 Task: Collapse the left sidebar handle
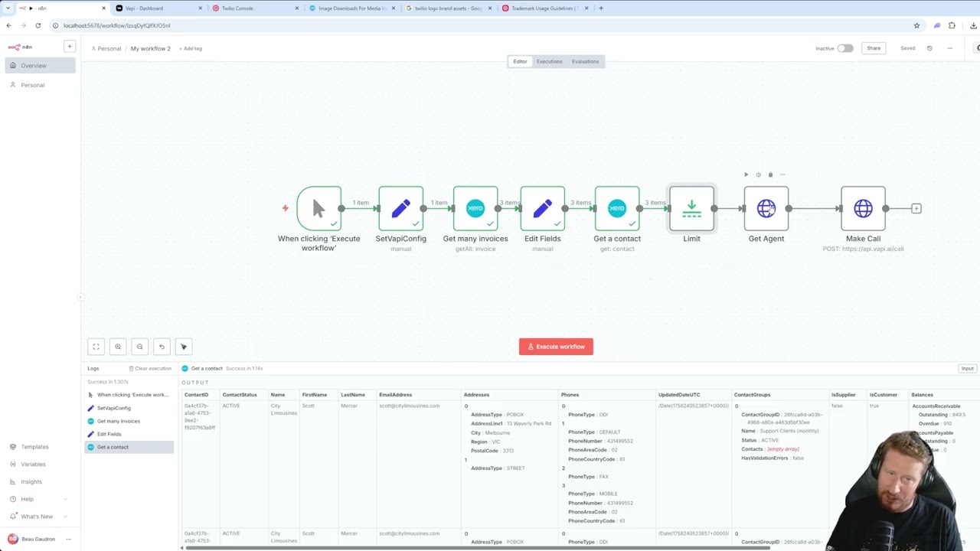pos(80,297)
